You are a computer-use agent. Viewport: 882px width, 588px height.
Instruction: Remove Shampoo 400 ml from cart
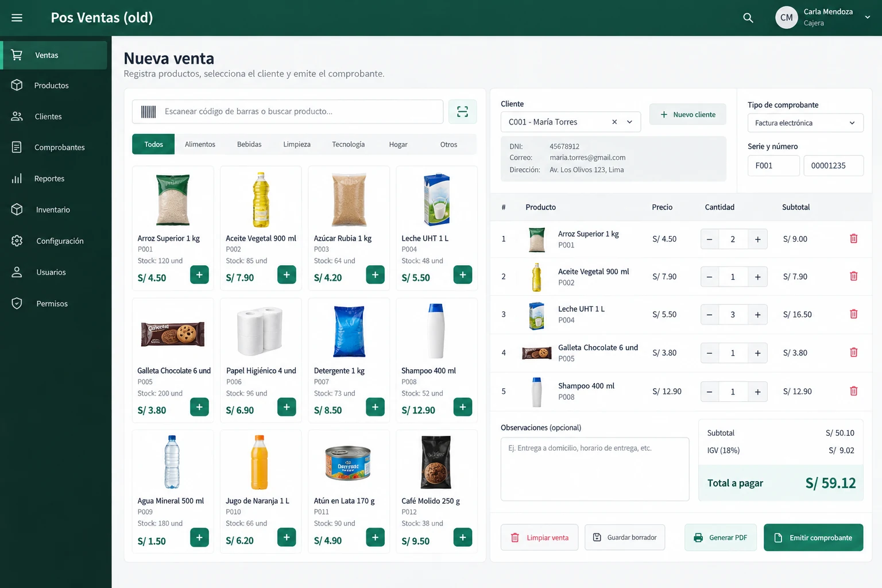[x=854, y=391]
